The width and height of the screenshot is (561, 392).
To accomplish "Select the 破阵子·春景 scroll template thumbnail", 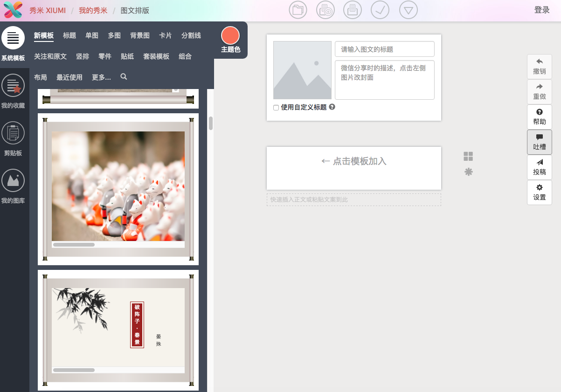I will (118, 330).
